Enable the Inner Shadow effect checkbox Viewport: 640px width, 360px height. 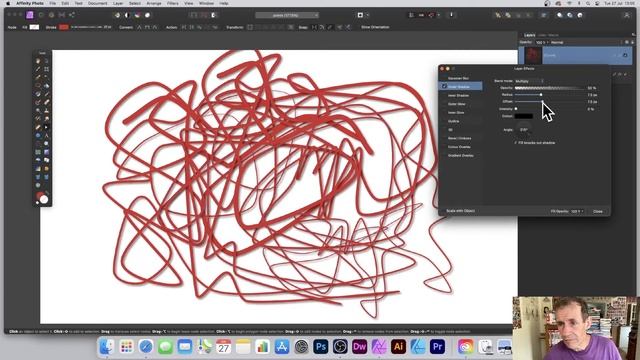pos(444,96)
